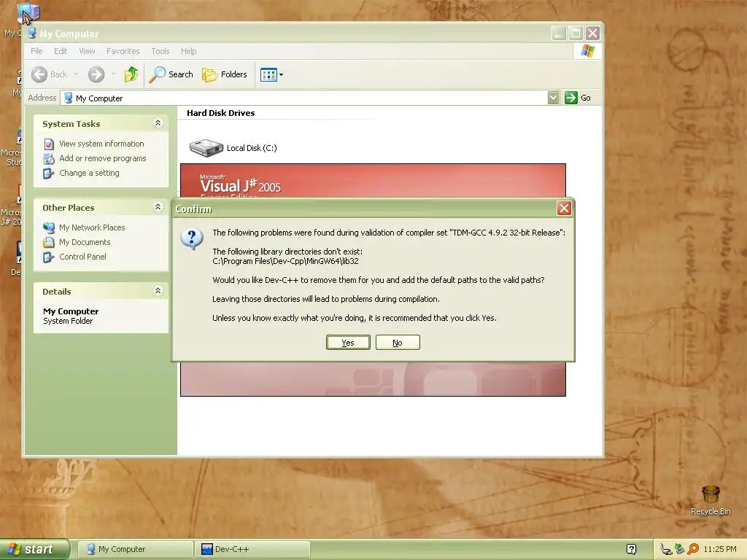Click the Local Disk (C:) label
The height and width of the screenshot is (560, 747).
tap(252, 148)
